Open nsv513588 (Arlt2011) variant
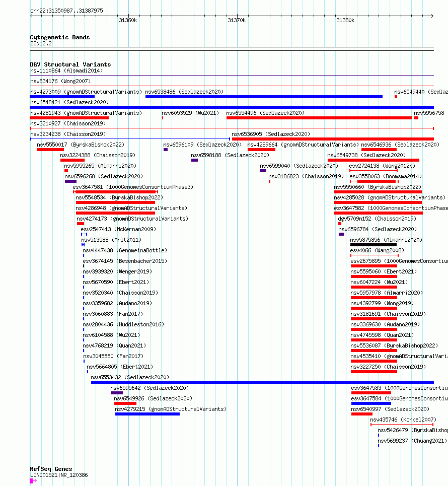This screenshot has height=486, width=448. [111, 240]
